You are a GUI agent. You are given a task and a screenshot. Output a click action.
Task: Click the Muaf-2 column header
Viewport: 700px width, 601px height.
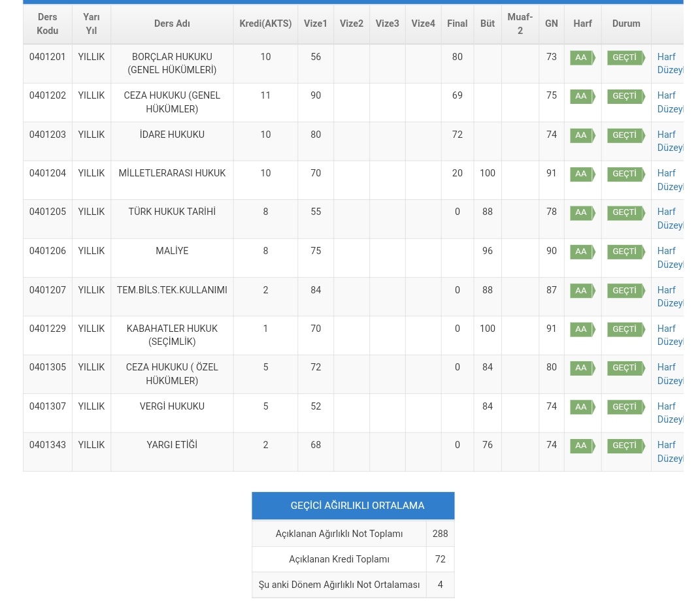pos(520,24)
